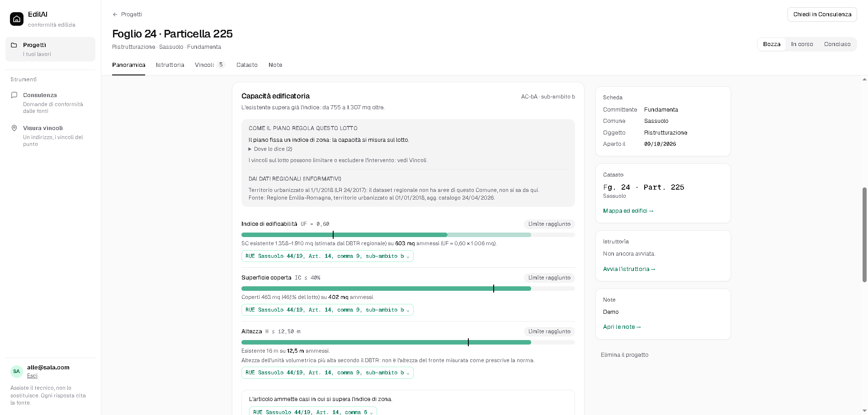Click the back arrow next to Progetti
Viewport: 868px width, 415px height.
115,14
